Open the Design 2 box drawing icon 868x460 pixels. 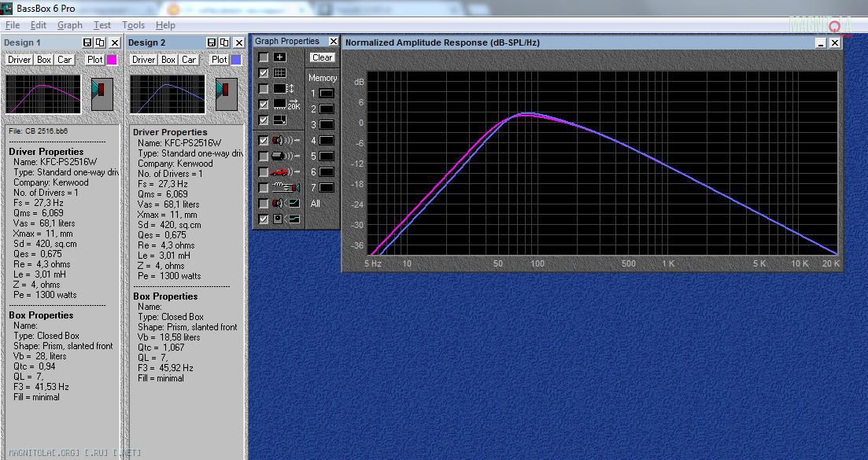click(227, 94)
